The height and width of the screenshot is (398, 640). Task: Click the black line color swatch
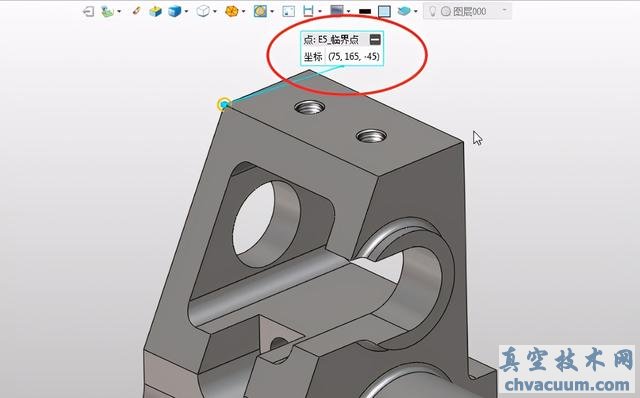(365, 11)
